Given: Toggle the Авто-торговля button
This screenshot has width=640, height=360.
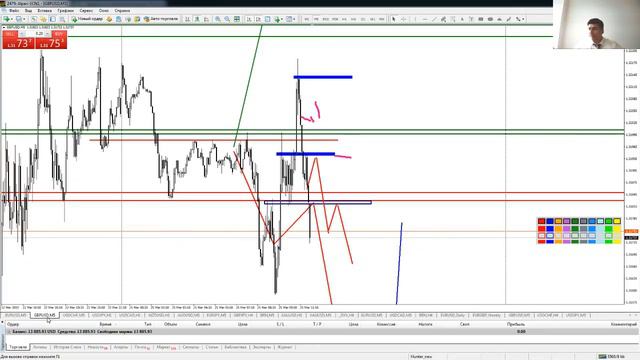Looking at the screenshot, I should tap(161, 19).
